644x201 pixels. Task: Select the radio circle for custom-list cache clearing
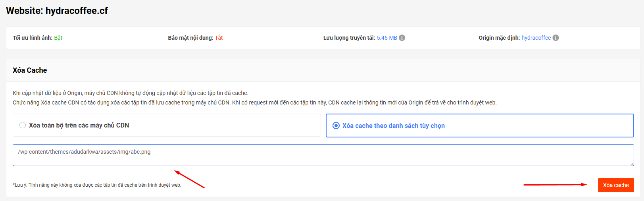pos(336,126)
